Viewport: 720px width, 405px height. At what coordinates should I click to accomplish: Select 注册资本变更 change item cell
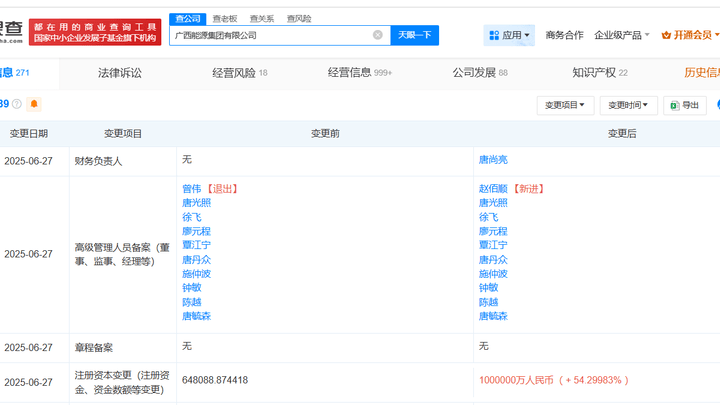click(122, 382)
